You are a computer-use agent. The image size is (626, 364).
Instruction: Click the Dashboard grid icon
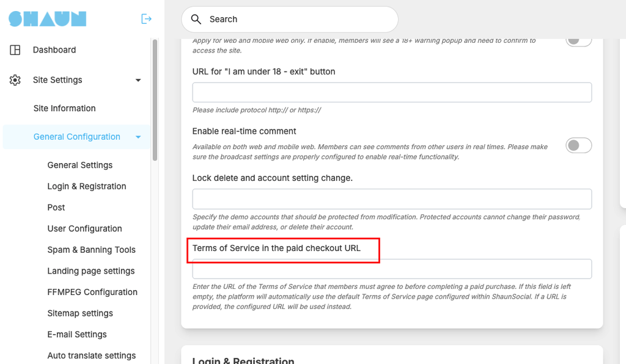pyautogui.click(x=15, y=50)
